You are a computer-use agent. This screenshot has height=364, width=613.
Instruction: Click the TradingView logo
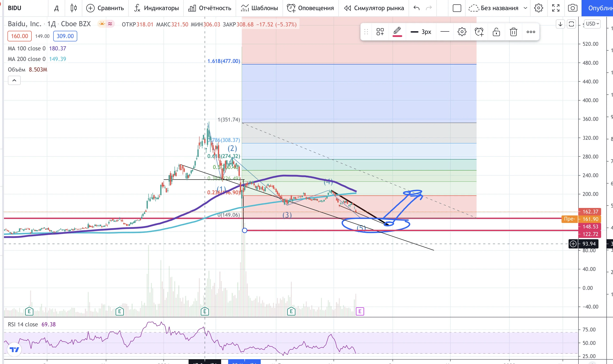(14, 349)
